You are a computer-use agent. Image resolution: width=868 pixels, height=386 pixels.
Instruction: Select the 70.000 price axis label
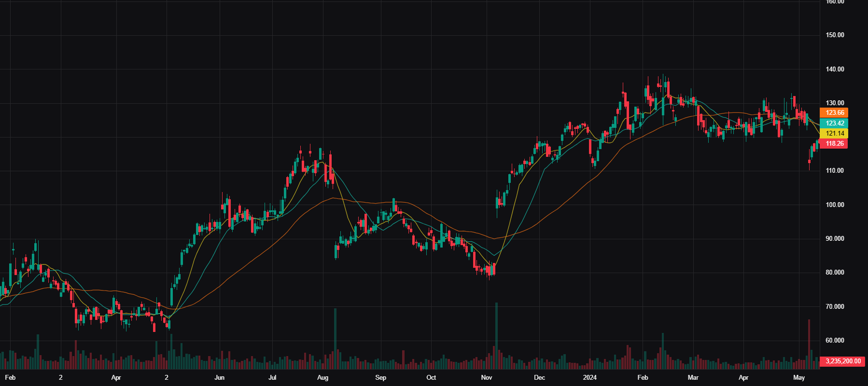tap(835, 306)
